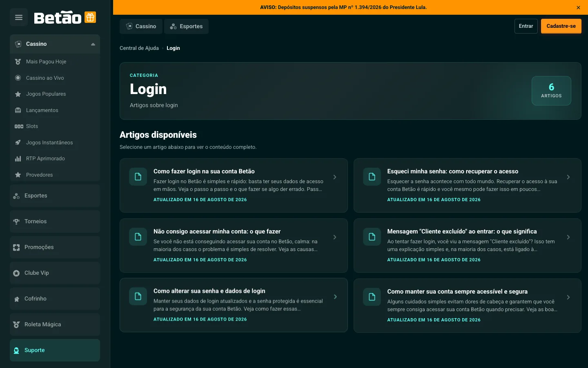This screenshot has height=368, width=588.
Task: Switch to the Cassino top tab
Action: tap(141, 26)
